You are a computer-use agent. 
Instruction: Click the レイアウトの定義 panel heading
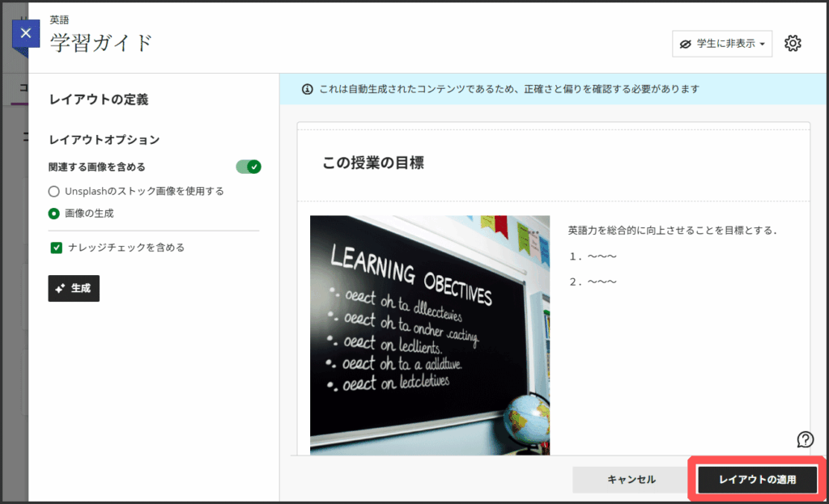click(99, 100)
